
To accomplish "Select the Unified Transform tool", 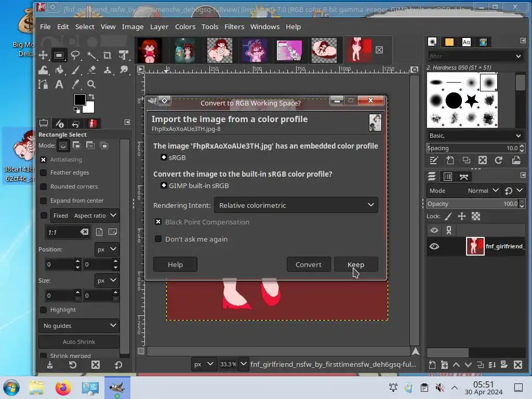I will (124, 55).
